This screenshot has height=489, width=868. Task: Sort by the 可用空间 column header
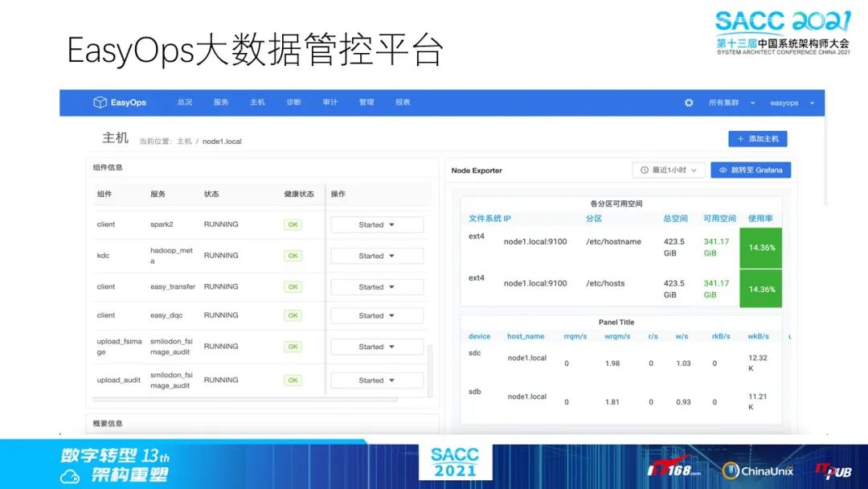tap(719, 219)
